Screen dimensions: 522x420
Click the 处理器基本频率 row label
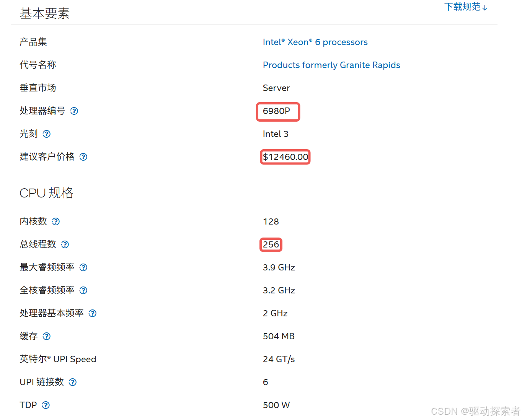(52, 313)
